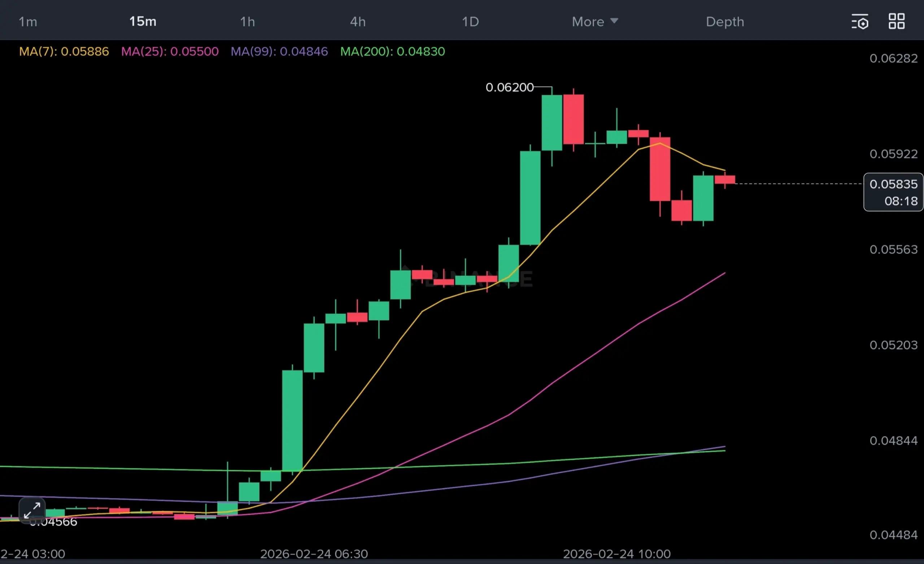Click the tallest green candle at 0.06200
Image resolution: width=924 pixels, height=564 pixels.
tap(552, 123)
